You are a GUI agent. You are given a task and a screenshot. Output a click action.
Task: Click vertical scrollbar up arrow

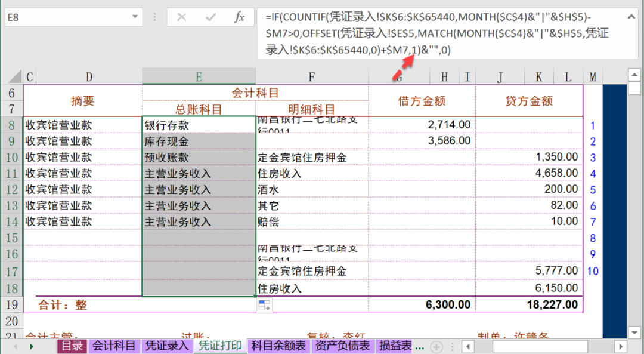tap(634, 75)
